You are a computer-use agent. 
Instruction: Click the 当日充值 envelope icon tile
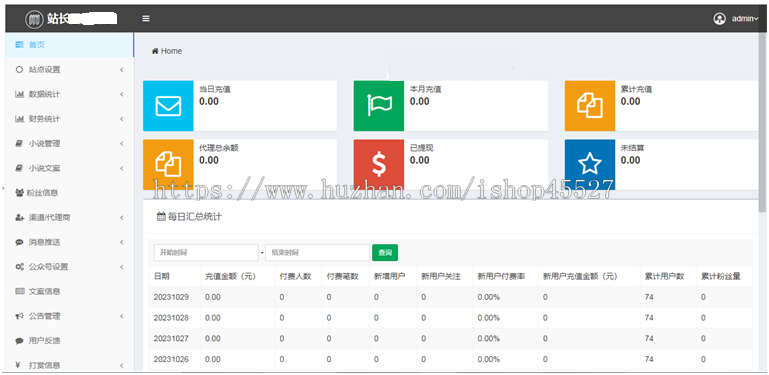coord(168,106)
